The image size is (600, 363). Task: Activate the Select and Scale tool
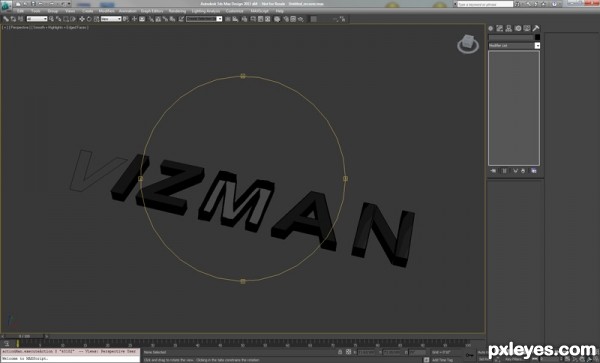tap(96, 19)
